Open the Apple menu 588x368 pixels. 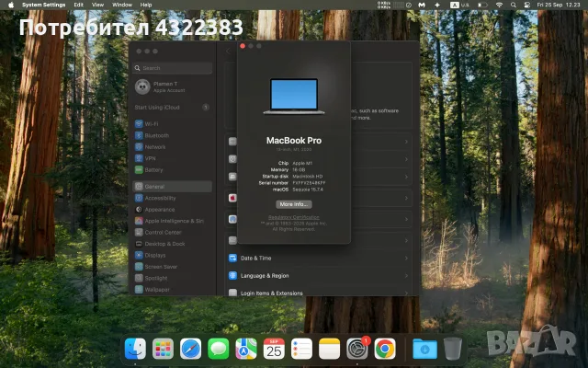(x=11, y=5)
